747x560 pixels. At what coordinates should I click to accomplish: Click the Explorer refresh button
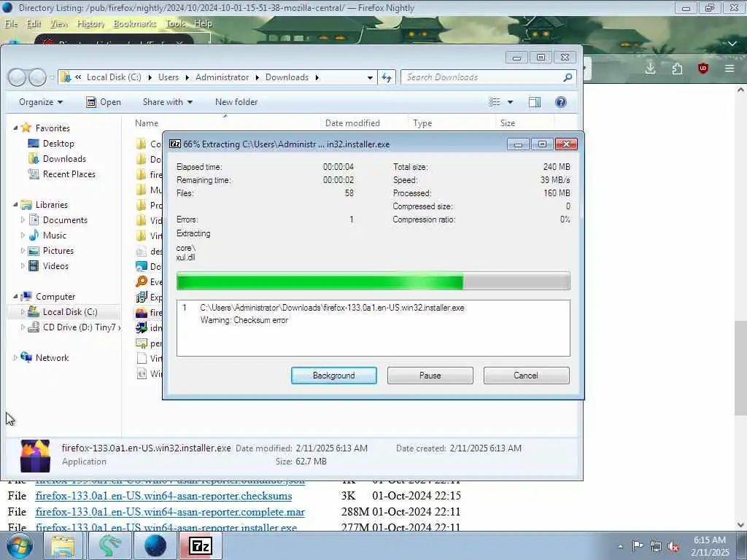pos(387,77)
